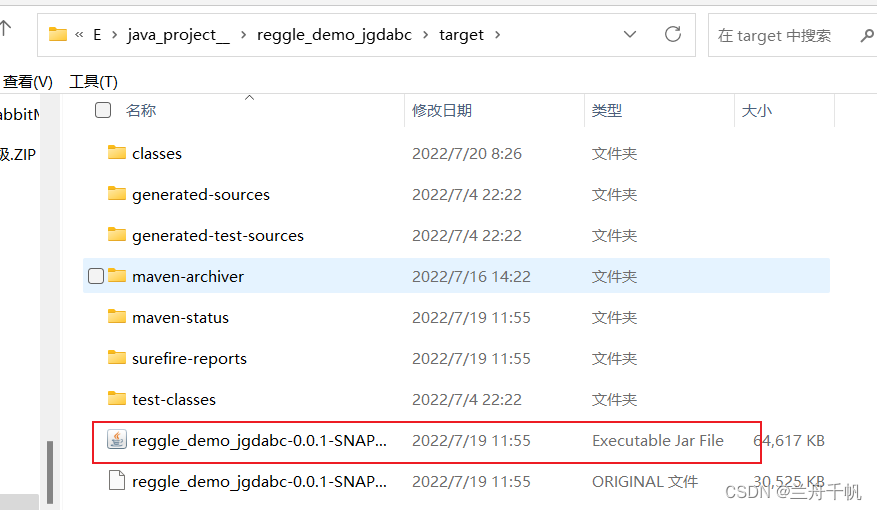877x510 pixels.
Task: Expand the hidden path chevron before E
Action: click(x=79, y=35)
